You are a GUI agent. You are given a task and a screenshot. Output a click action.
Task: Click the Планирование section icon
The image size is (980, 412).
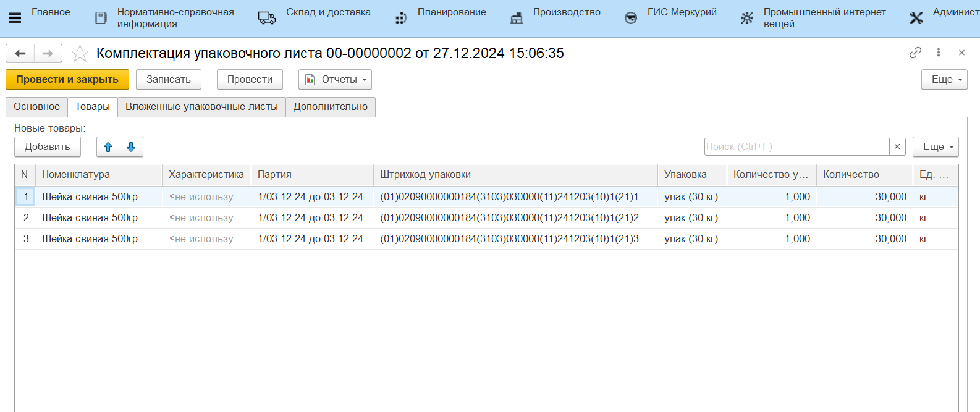coord(401,18)
